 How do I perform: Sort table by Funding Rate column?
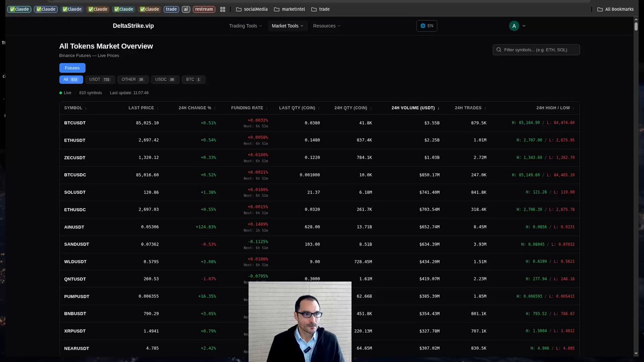[x=250, y=108]
